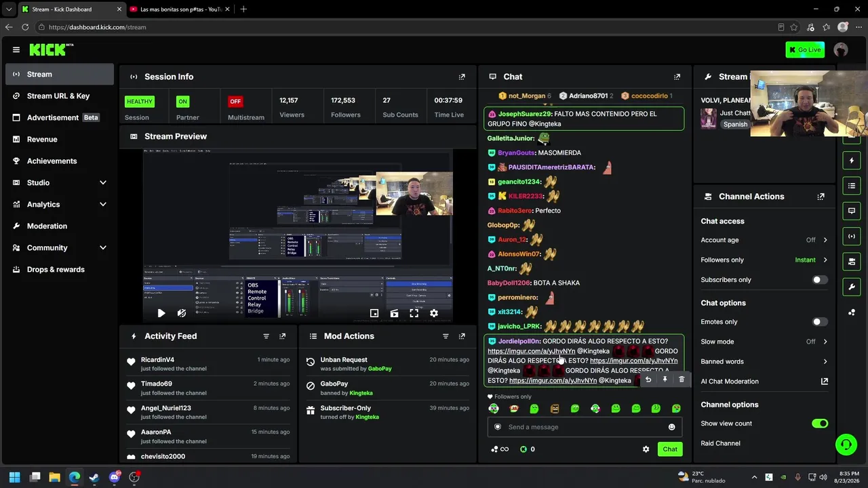Open the first green Kick emote
Screen dimensions: 868x488
tap(494, 409)
